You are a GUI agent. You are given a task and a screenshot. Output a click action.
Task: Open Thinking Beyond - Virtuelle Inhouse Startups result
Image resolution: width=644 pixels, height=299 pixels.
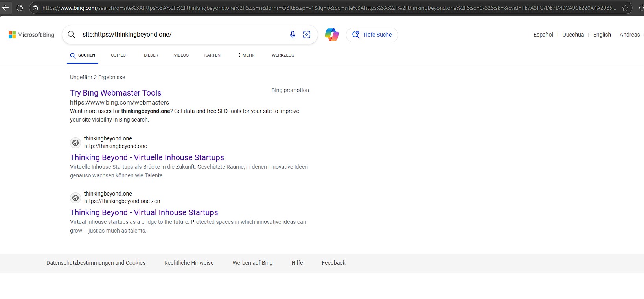point(147,157)
